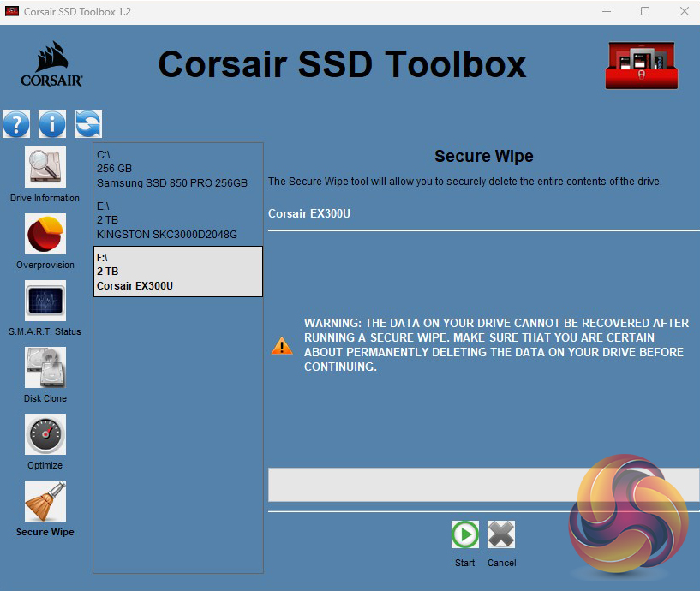The height and width of the screenshot is (591, 700).
Task: Open S.M.A.R.T. Status monitor icon
Action: 45,301
